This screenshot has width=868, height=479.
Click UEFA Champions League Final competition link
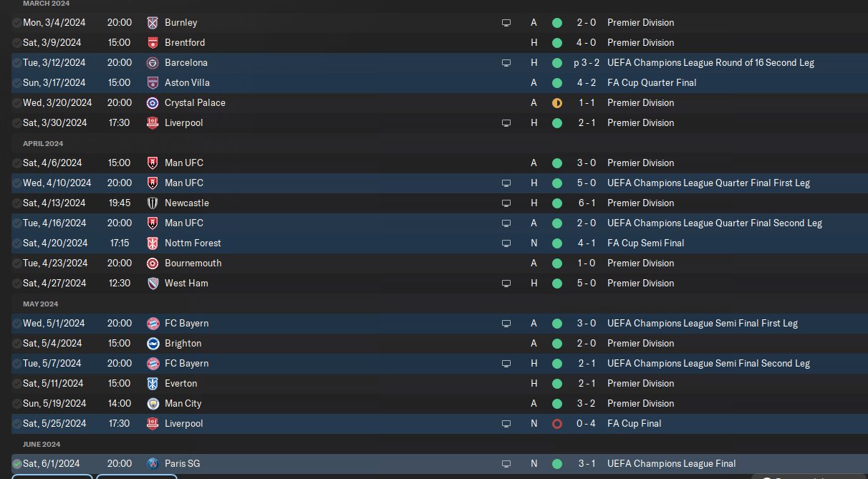coord(671,464)
